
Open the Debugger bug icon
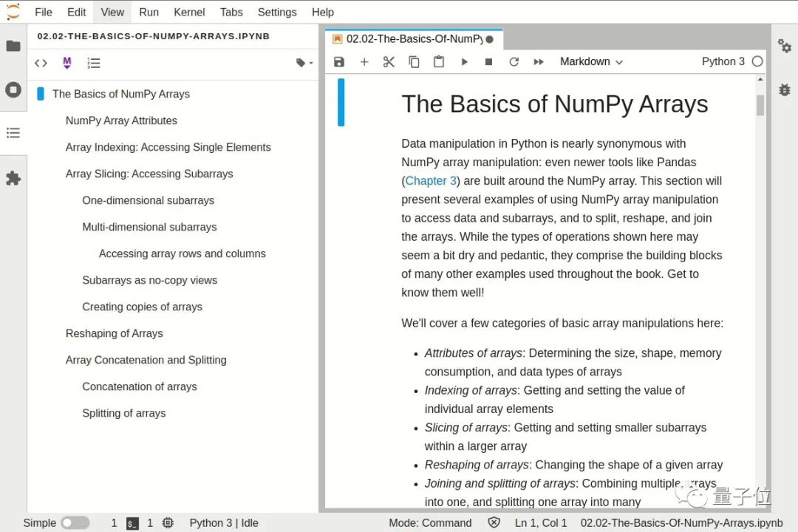[x=784, y=89]
